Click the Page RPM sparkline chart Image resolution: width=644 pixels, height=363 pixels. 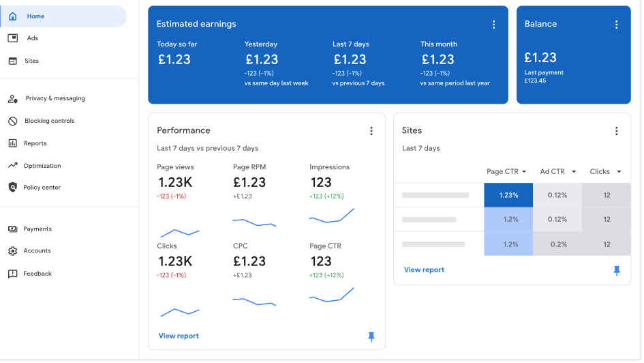(x=256, y=223)
